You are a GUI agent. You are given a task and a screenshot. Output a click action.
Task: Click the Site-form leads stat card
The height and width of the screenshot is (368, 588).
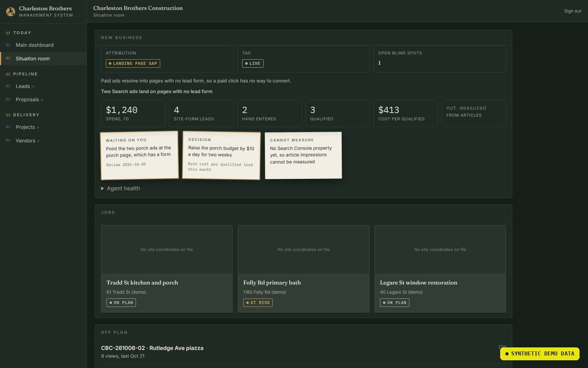[x=201, y=113]
